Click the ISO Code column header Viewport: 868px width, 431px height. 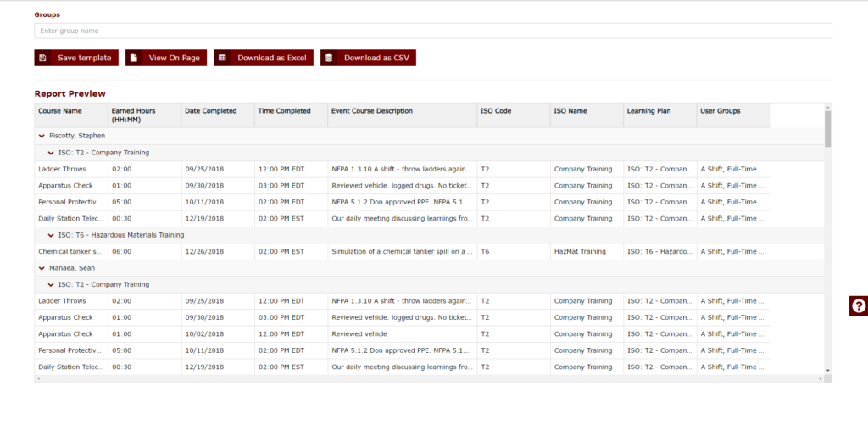pyautogui.click(x=496, y=111)
